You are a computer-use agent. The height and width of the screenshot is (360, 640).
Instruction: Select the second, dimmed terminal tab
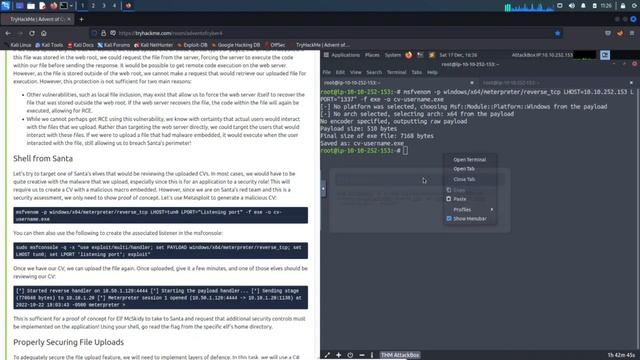[x=557, y=83]
